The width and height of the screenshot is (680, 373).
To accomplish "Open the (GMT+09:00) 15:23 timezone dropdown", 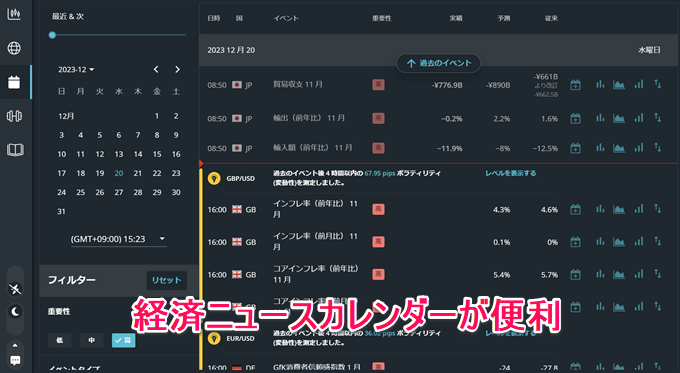I will click(x=118, y=239).
